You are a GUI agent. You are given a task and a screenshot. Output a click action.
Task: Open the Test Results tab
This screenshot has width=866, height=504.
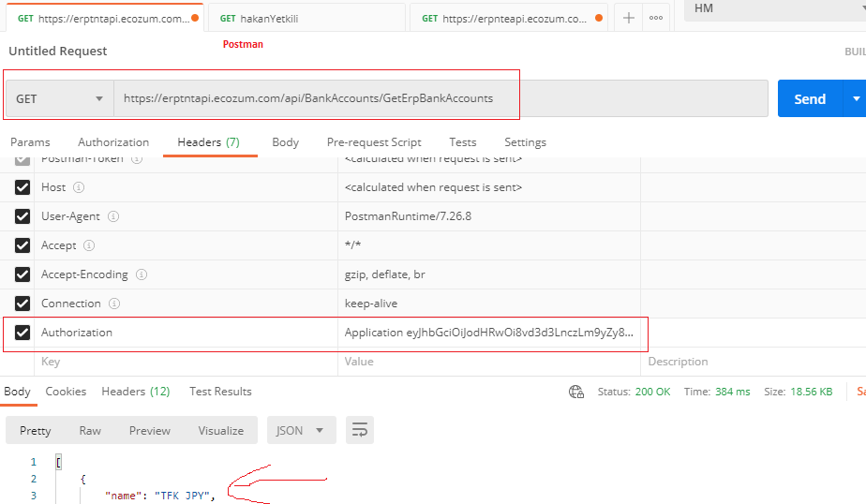pos(220,392)
